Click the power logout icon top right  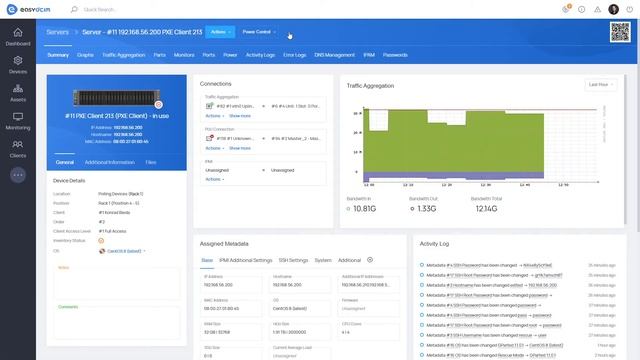click(629, 9)
